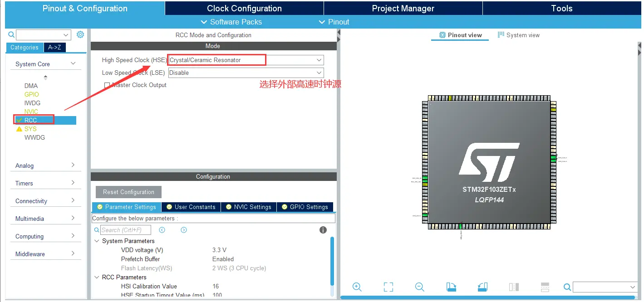Click the parameter Search (Ctrl+F) field
Screen dimensions: 644x302
[x=126, y=230]
